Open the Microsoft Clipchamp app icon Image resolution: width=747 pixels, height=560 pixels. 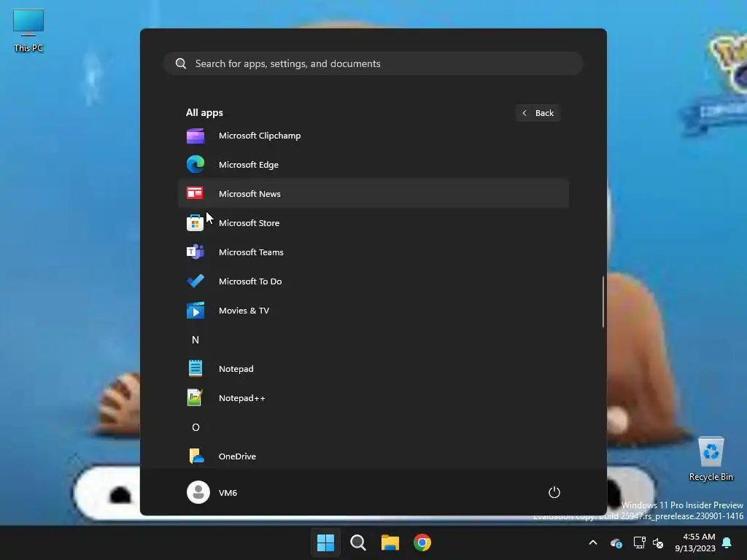tap(196, 136)
